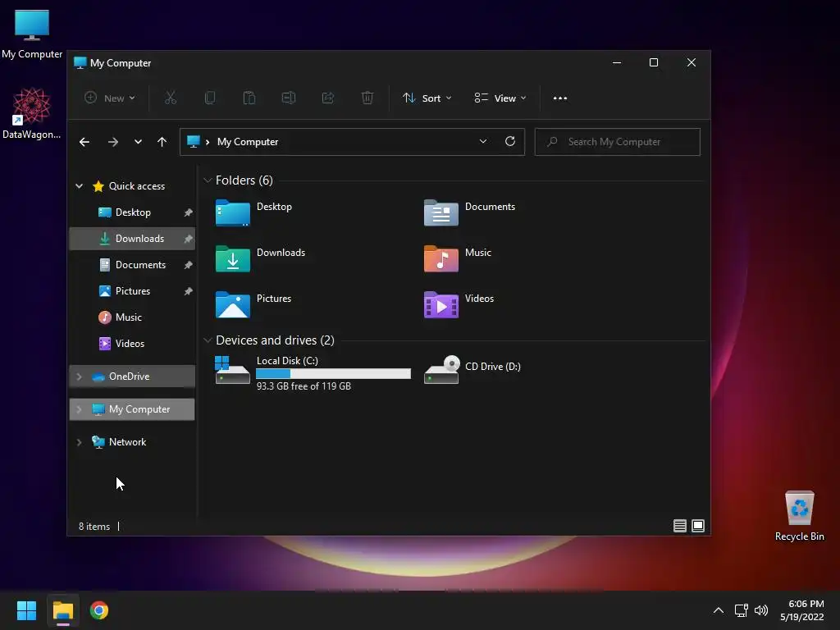Expand the OneDrive tree node
840x630 pixels.
point(80,377)
